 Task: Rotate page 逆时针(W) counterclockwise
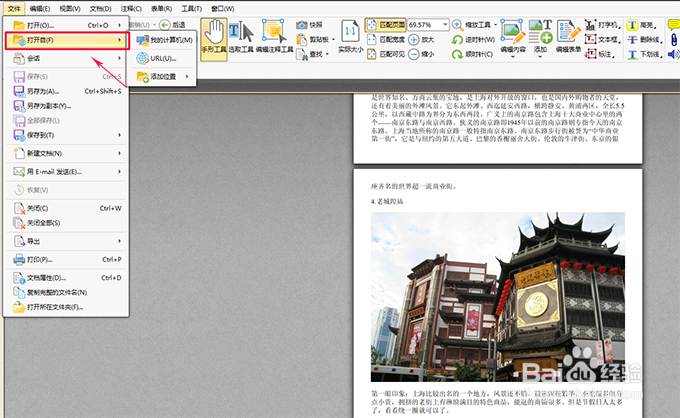click(x=473, y=39)
